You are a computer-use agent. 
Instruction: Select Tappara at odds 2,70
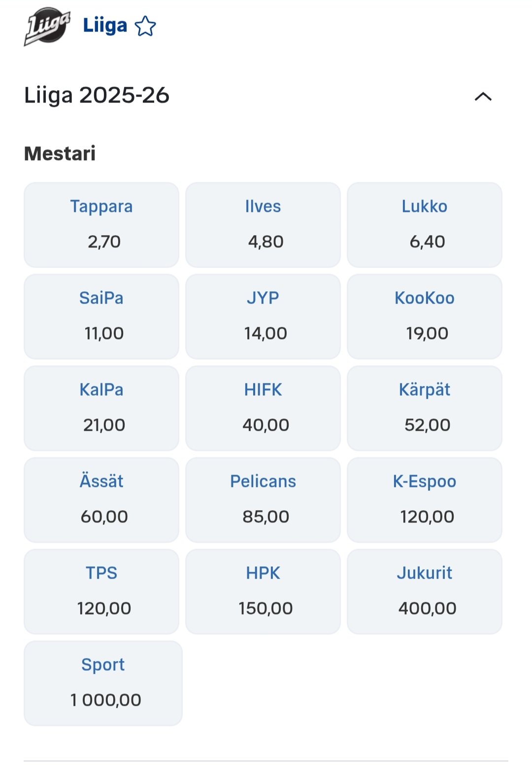click(x=101, y=225)
